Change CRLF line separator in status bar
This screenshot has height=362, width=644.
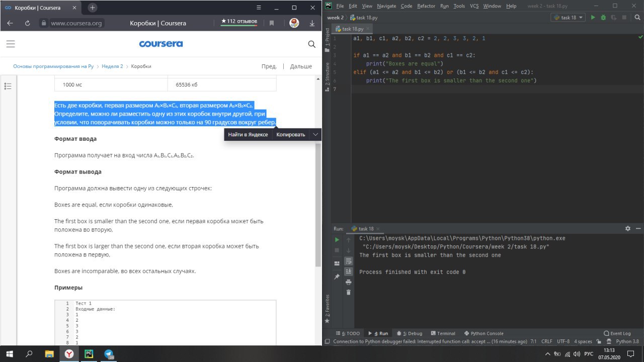tap(547, 341)
